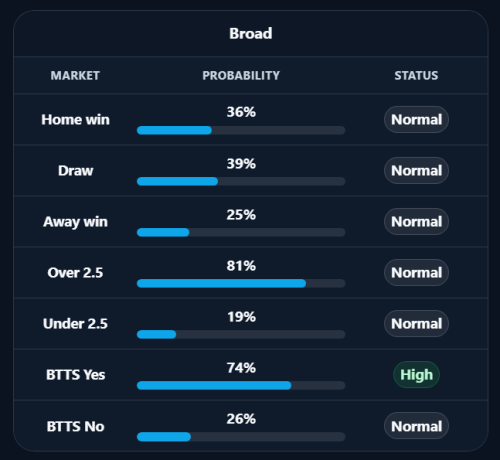The height and width of the screenshot is (460, 500).
Task: Click the 81% value for Over 2.5
Action: [241, 266]
